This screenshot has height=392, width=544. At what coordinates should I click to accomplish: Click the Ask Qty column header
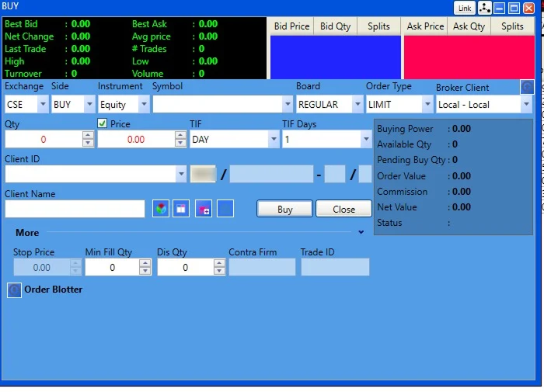pos(469,26)
